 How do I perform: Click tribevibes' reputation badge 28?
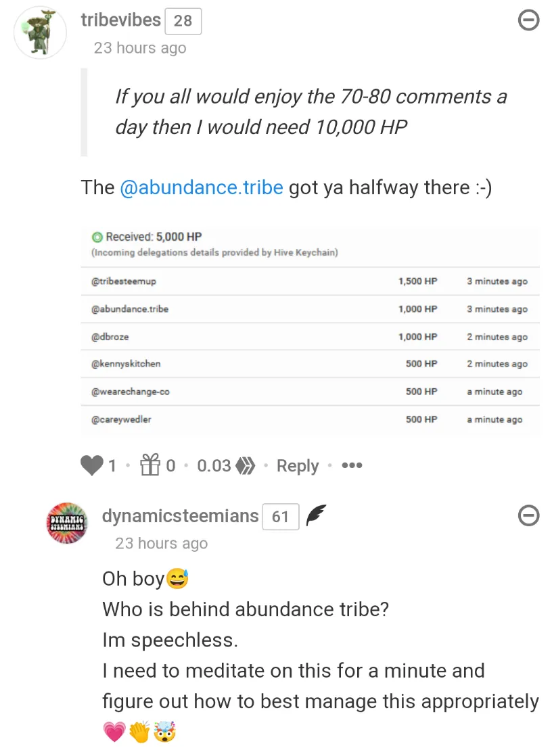[183, 21]
